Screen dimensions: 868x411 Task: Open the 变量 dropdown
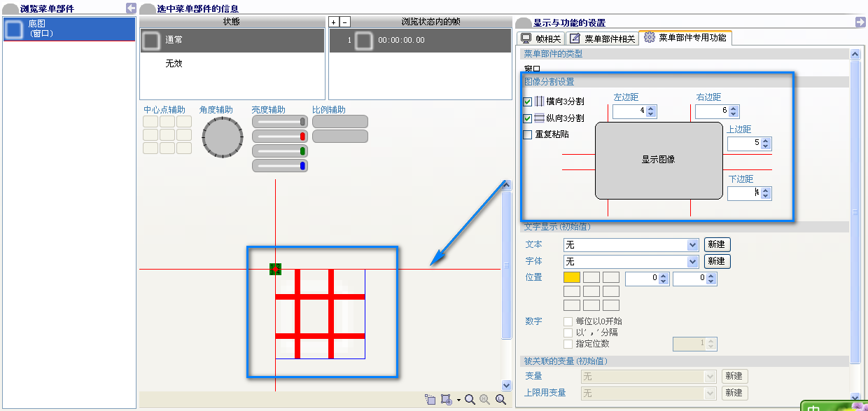[710, 377]
